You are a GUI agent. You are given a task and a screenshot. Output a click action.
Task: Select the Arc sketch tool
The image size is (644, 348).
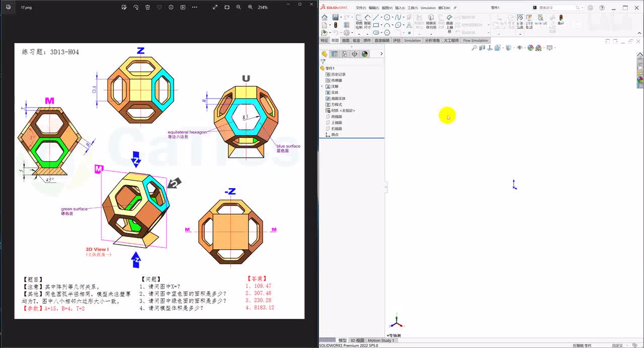click(x=387, y=25)
